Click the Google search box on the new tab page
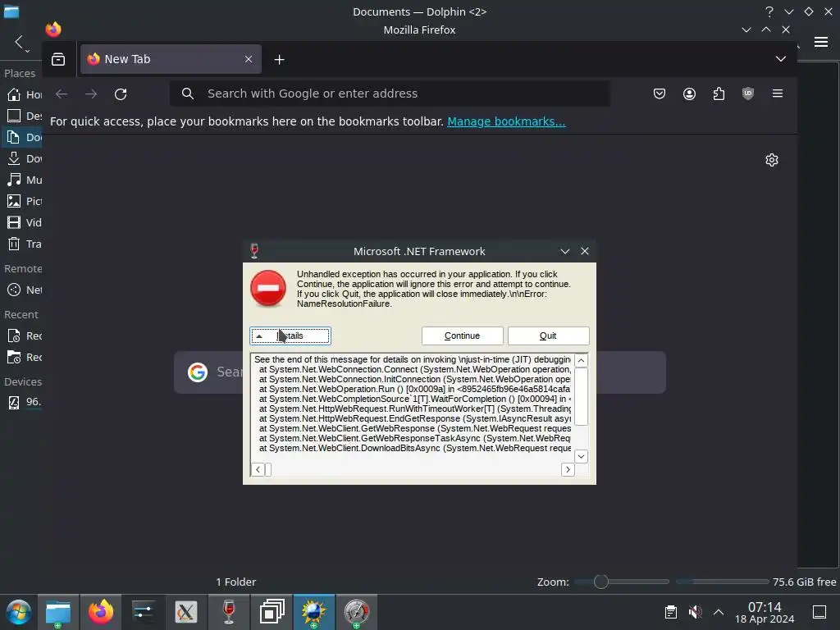The image size is (840, 630). 419,372
